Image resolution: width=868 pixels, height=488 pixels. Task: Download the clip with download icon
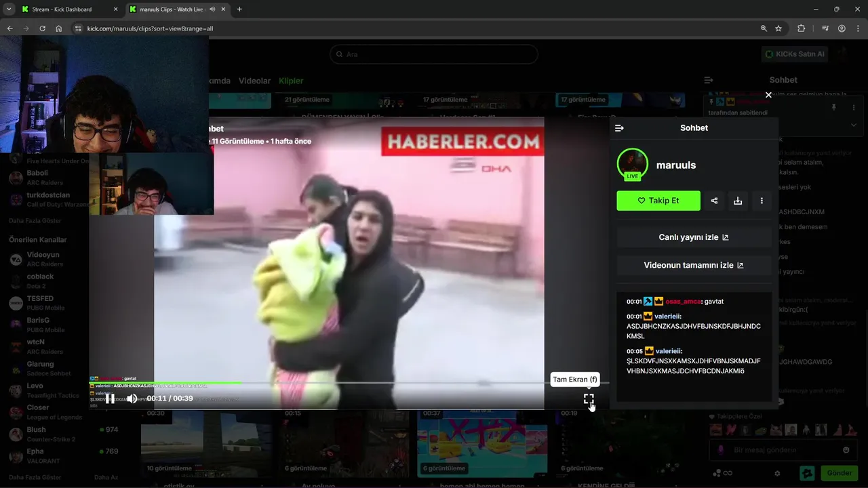pyautogui.click(x=738, y=201)
